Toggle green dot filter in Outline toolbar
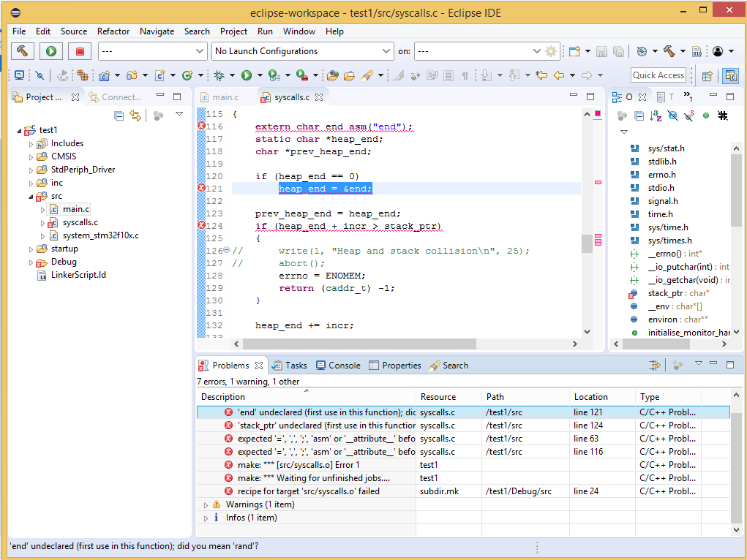 pyautogui.click(x=706, y=116)
